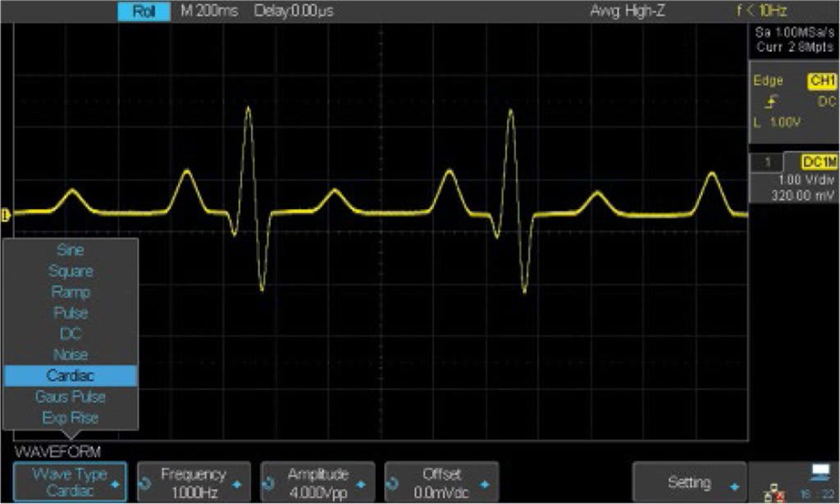This screenshot has height=504, width=840.
Task: Click the Roll mode indicator
Action: tap(144, 11)
